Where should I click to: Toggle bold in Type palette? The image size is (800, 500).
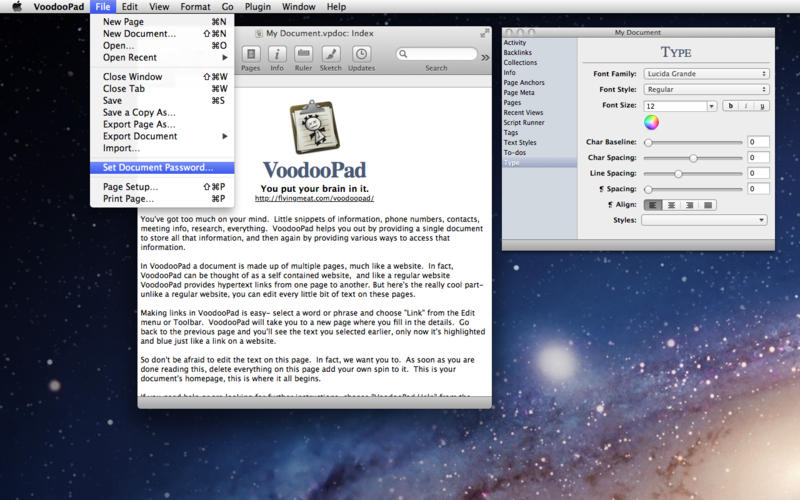[731, 106]
